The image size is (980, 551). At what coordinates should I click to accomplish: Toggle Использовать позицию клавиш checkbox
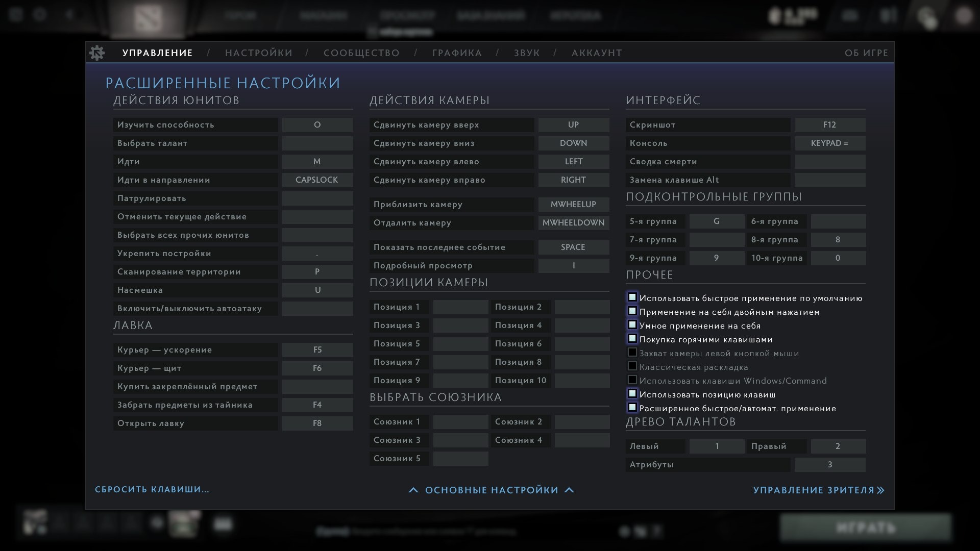632,394
